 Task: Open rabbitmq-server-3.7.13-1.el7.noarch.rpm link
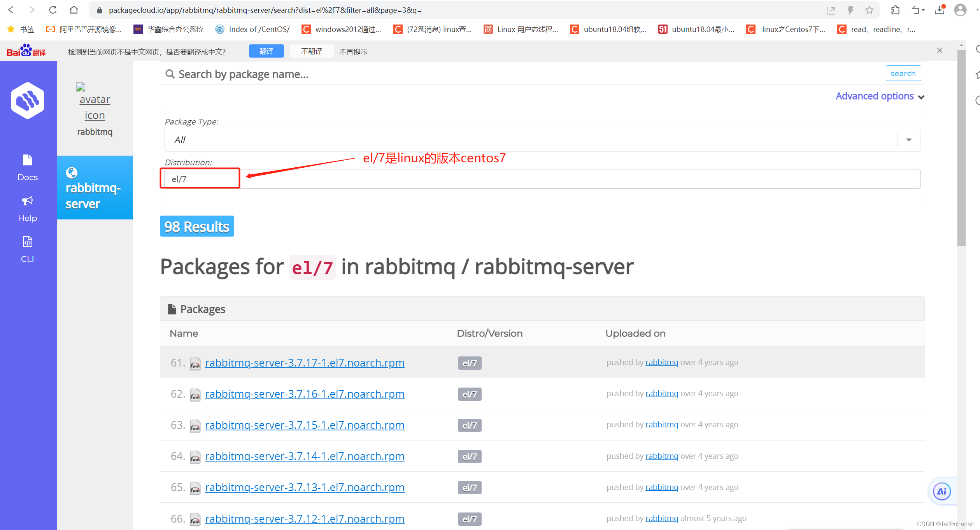305,487
